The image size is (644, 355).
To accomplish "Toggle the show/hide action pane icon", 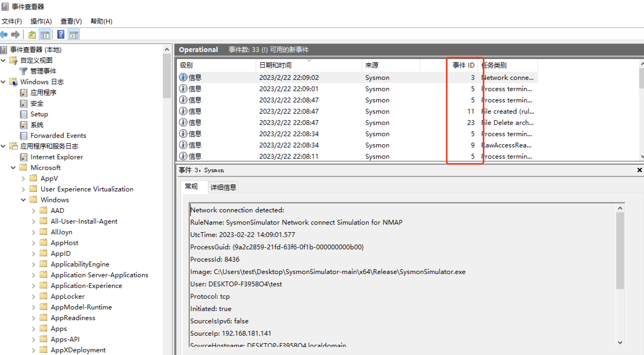I will [x=74, y=35].
